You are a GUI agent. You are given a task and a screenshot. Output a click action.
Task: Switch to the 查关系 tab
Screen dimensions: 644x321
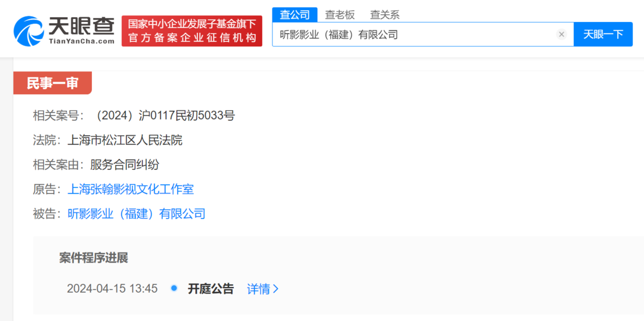(x=385, y=15)
